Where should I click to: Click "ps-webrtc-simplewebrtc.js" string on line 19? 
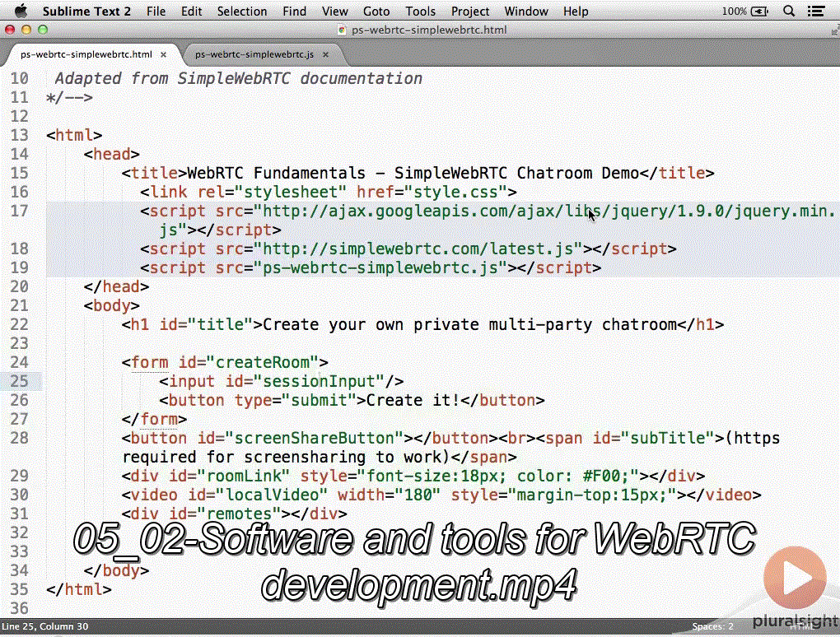coord(380,267)
